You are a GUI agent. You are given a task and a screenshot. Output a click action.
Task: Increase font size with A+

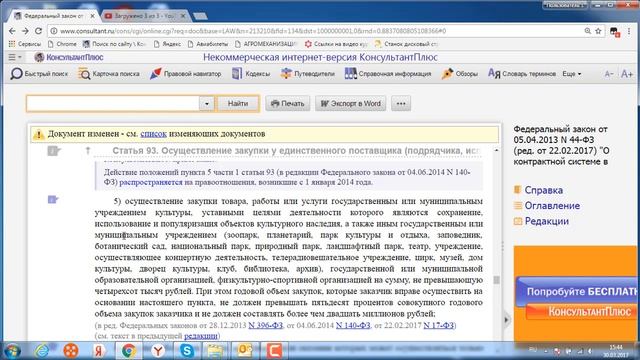(x=627, y=74)
